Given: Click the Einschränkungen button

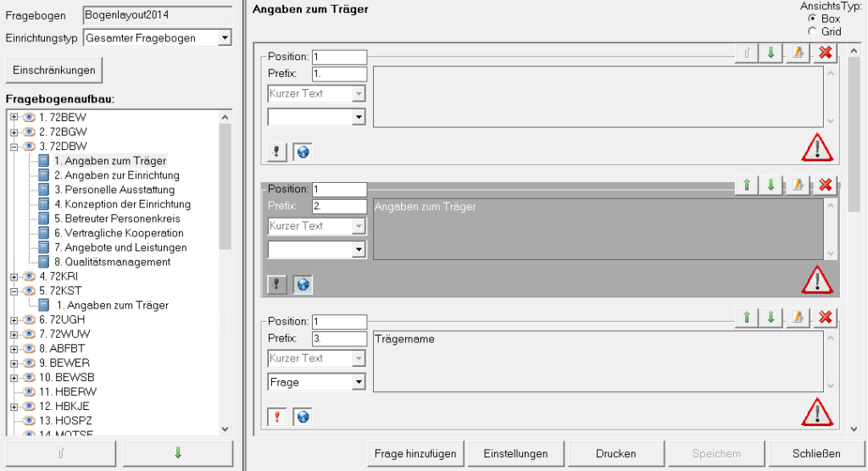Looking at the screenshot, I should [54, 69].
